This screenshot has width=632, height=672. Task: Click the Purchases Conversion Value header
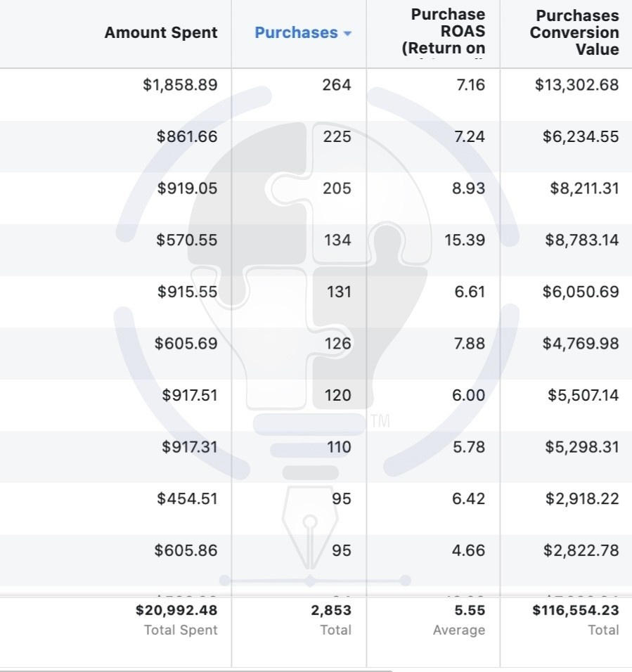tap(574, 32)
